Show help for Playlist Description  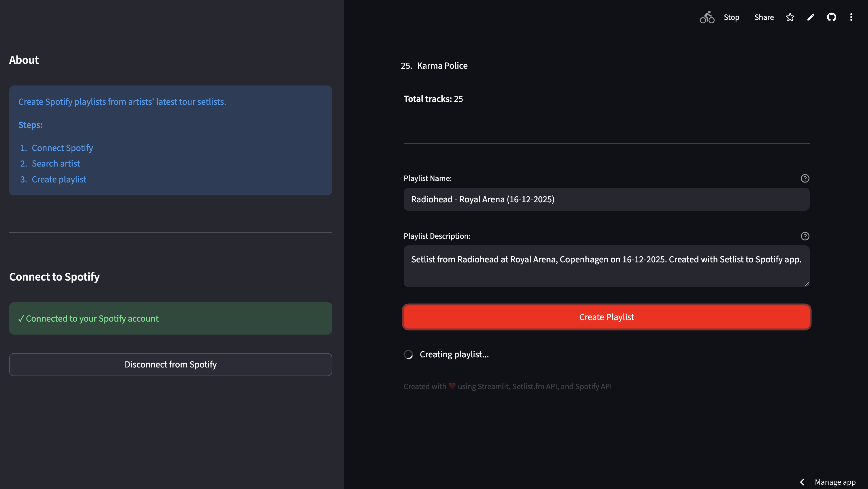click(805, 236)
